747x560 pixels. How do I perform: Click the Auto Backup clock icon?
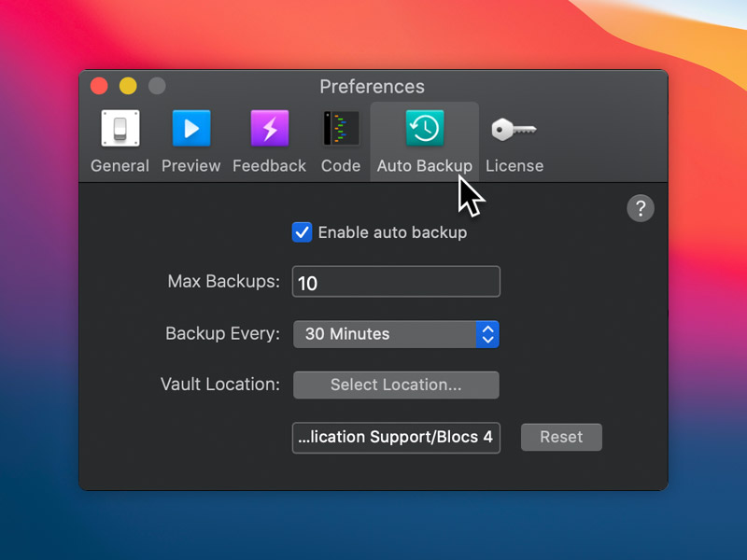pyautogui.click(x=425, y=129)
